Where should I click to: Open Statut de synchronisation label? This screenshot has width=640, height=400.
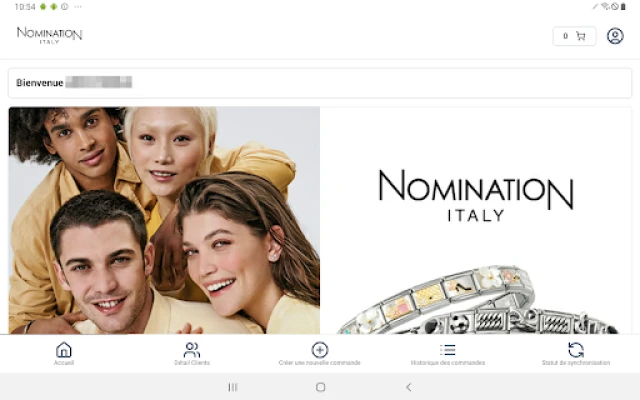click(576, 362)
